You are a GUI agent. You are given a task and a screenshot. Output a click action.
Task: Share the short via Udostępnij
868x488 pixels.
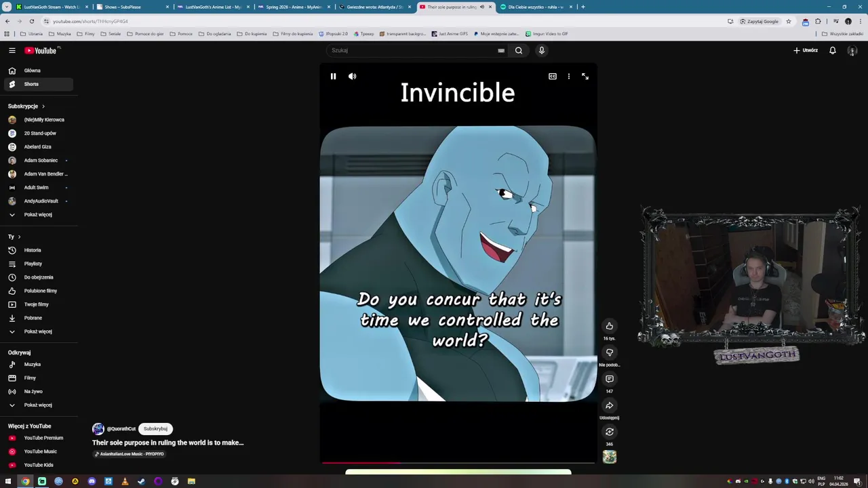[x=610, y=405]
